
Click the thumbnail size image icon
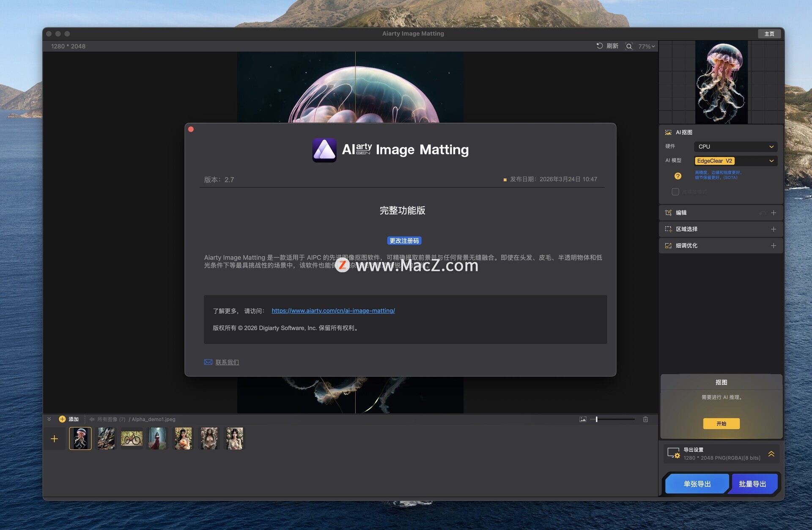(583, 419)
